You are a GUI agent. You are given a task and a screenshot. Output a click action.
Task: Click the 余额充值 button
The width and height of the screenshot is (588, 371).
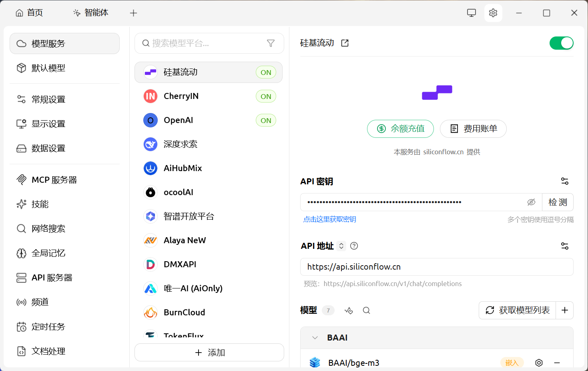point(400,129)
